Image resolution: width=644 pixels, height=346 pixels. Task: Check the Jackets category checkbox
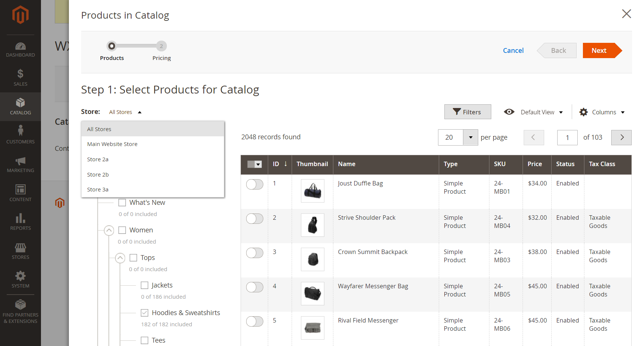click(x=145, y=285)
